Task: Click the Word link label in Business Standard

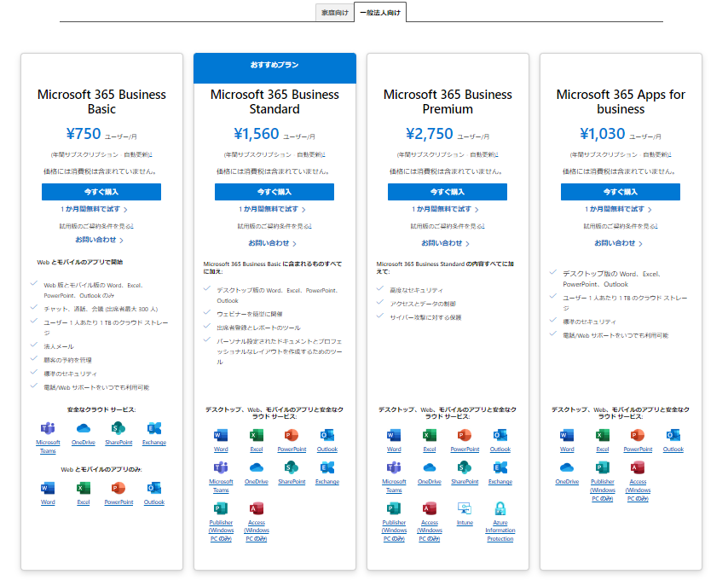Action: [x=221, y=449]
